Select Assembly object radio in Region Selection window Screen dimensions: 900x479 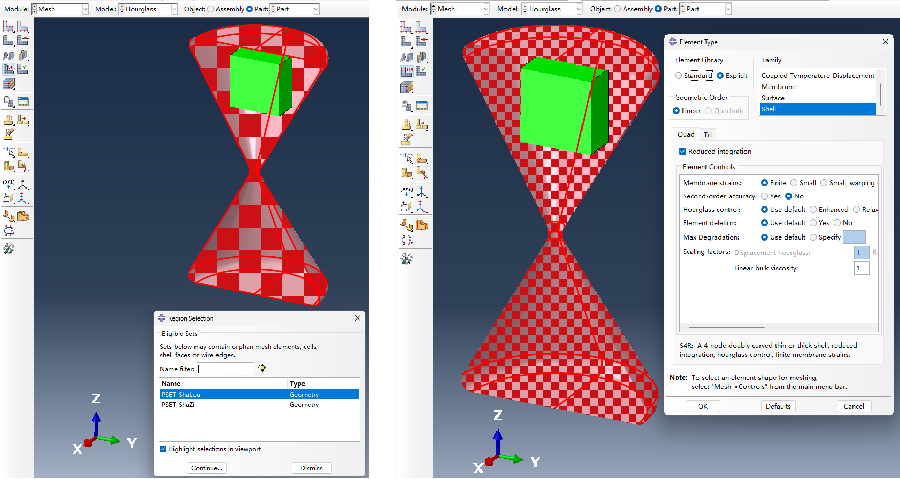(x=210, y=9)
